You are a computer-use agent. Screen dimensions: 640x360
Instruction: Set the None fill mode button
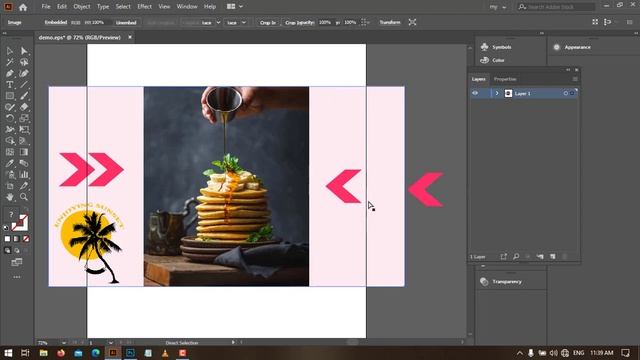[x=26, y=239]
